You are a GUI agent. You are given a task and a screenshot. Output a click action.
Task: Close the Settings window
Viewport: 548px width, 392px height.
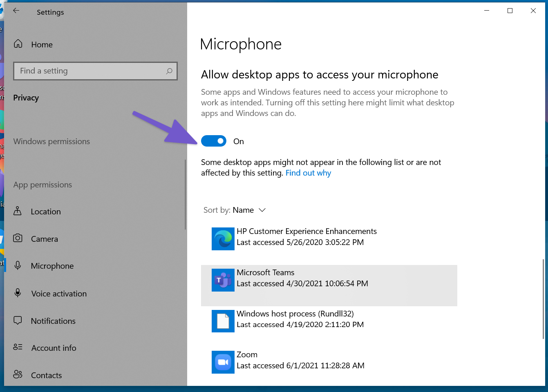(533, 11)
